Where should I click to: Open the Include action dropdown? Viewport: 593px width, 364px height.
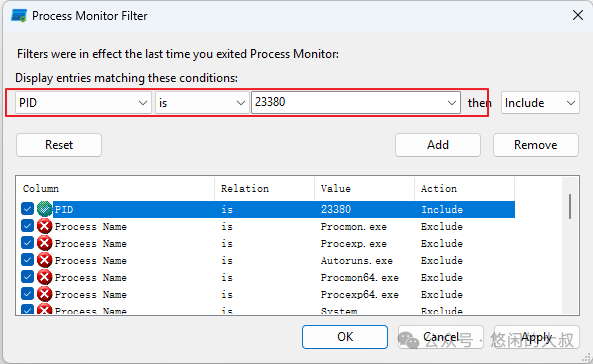[x=540, y=103]
